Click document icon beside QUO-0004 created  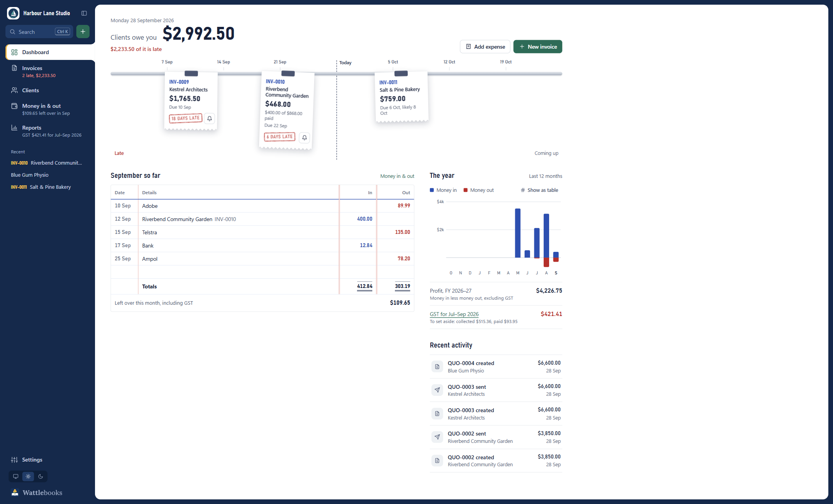pyautogui.click(x=437, y=367)
